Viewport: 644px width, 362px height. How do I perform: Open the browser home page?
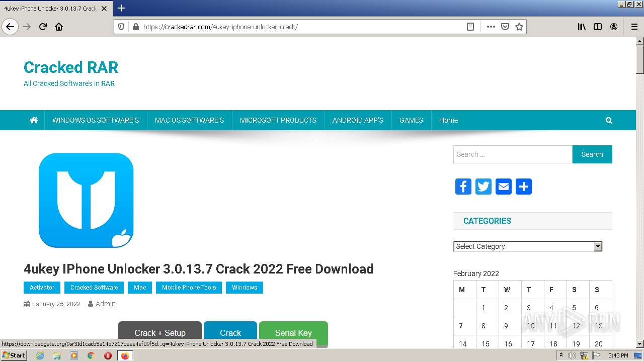tap(59, 27)
